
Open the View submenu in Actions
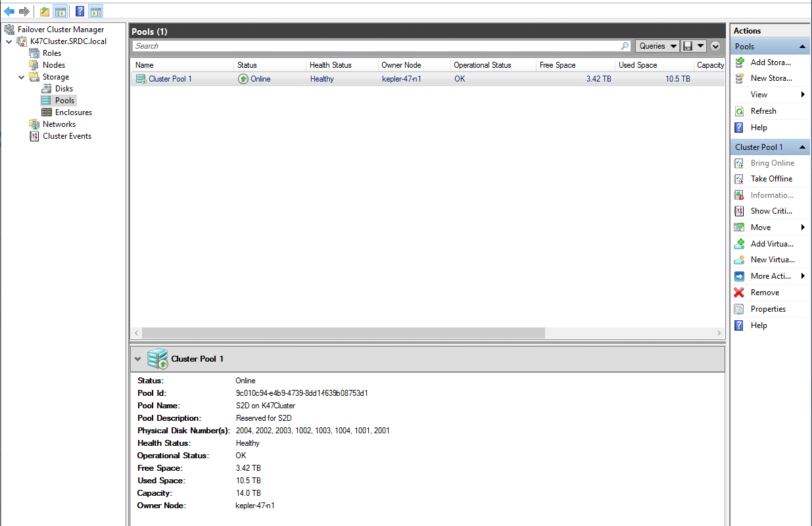point(770,95)
